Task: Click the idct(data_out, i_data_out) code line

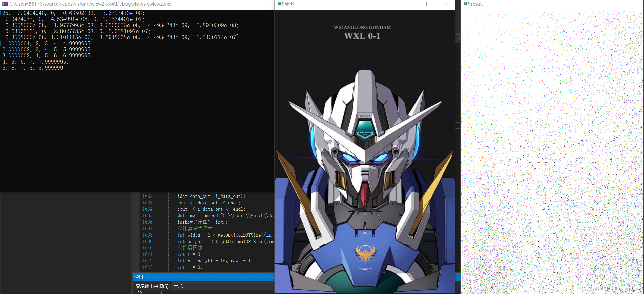Action: (x=211, y=196)
